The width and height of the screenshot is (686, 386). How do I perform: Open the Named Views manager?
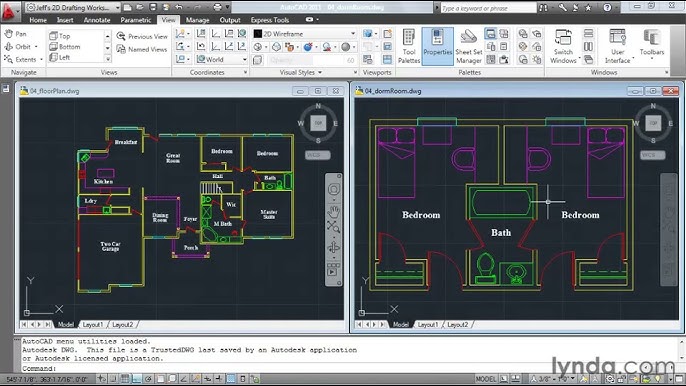point(142,49)
